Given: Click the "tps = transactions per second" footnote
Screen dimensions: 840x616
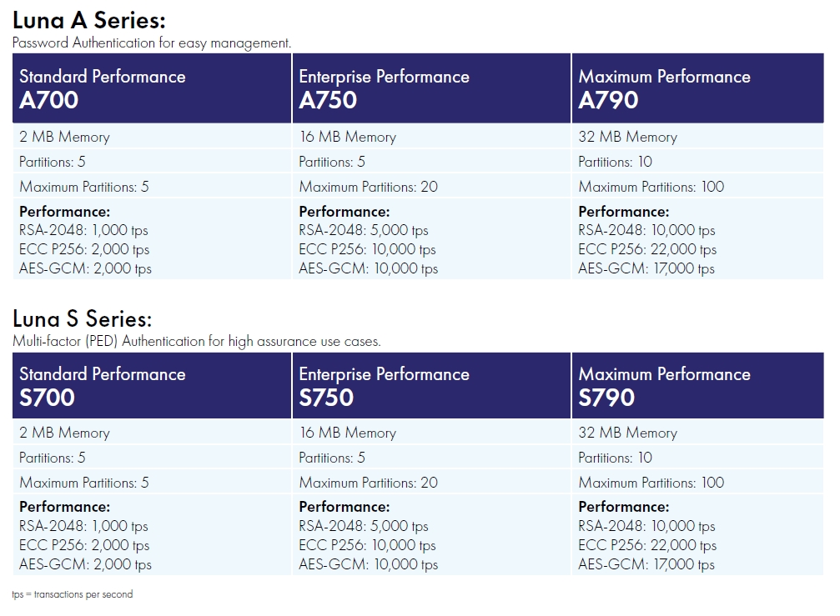Looking at the screenshot, I should click(x=73, y=594).
